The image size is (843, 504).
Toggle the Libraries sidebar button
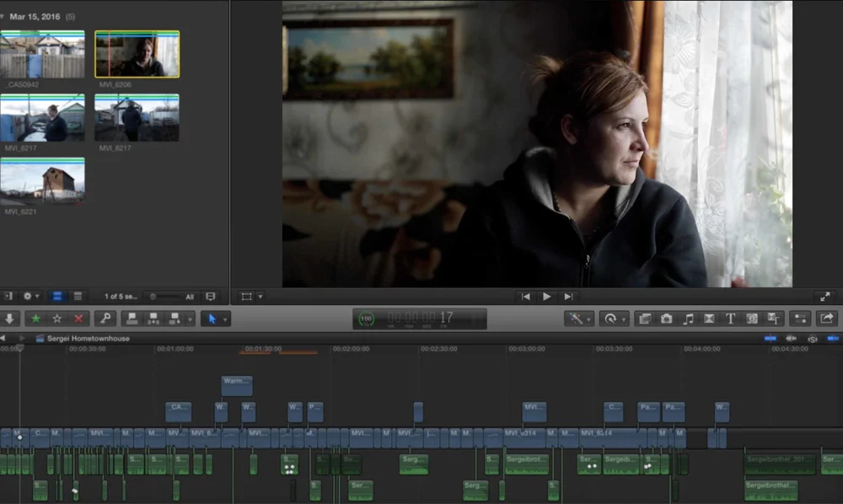pyautogui.click(x=8, y=296)
